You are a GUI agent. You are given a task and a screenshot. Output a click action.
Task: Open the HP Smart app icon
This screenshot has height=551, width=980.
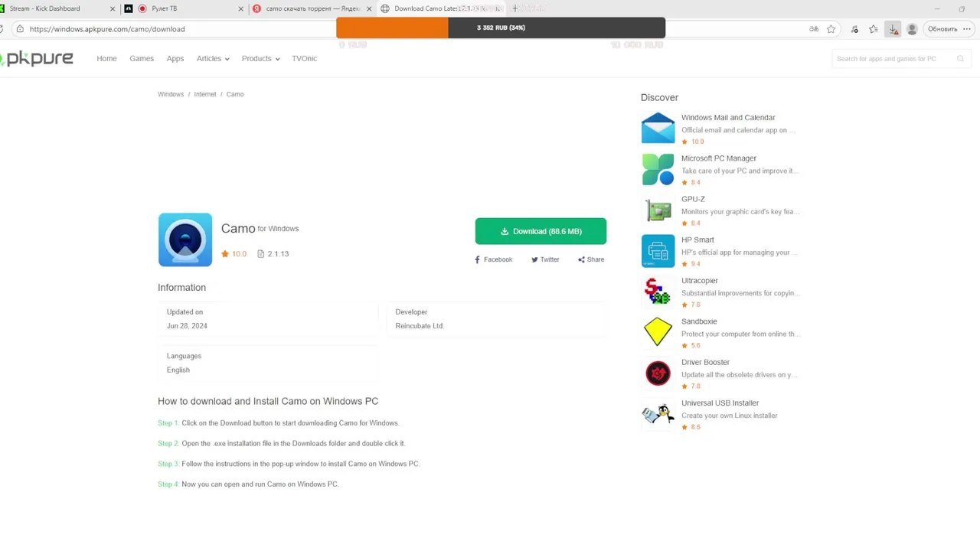tap(658, 251)
